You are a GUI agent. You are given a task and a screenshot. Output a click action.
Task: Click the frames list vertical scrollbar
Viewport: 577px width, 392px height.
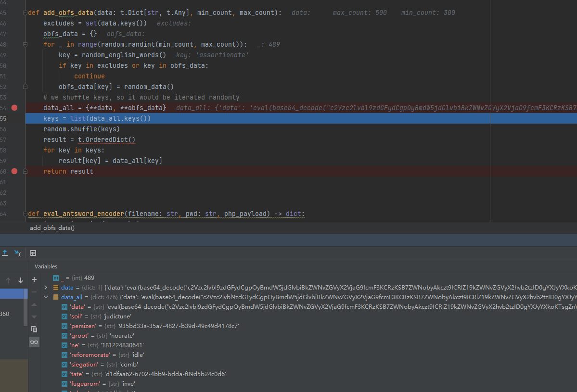(x=26, y=307)
